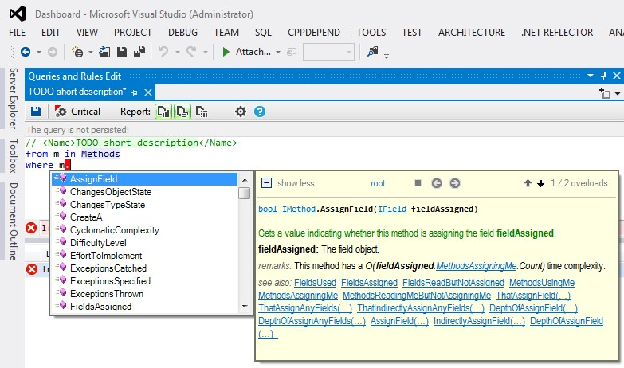This screenshot has height=368, width=624.
Task: Toggle the Critical rule flag
Action: pos(78,112)
